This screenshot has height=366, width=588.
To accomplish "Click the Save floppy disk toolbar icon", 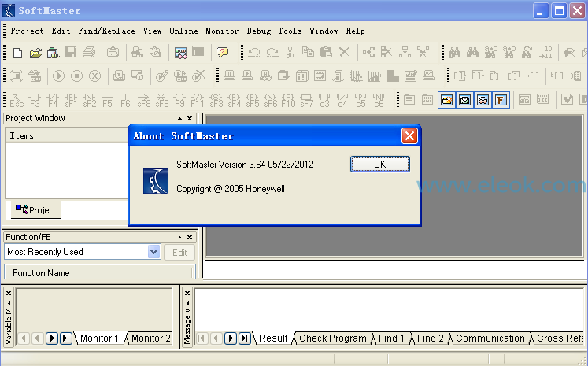I will 71,52.
